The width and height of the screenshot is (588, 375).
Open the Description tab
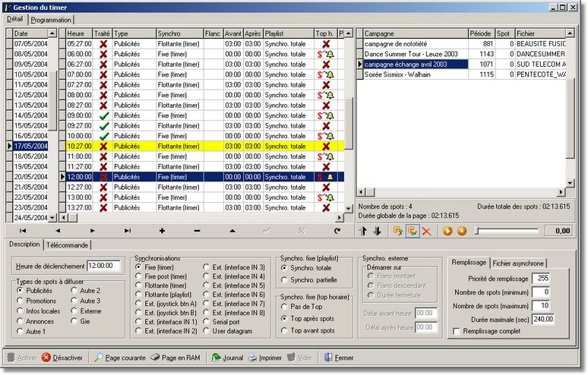point(24,244)
